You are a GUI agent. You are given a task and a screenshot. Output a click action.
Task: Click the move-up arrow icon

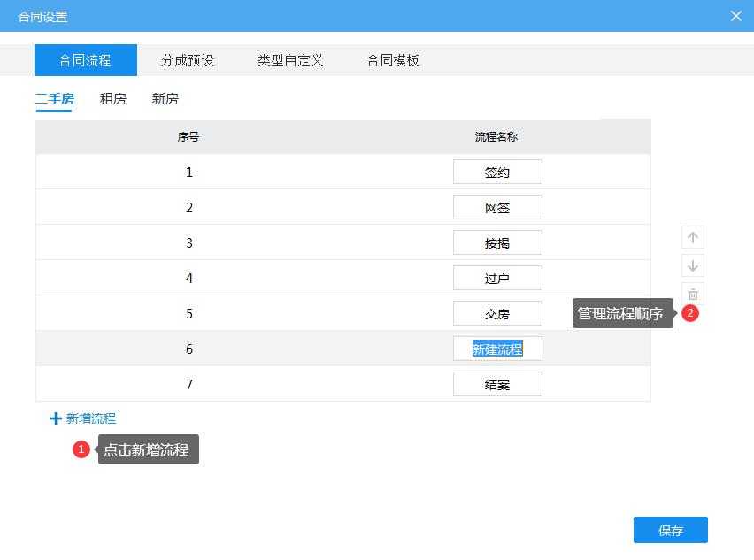[693, 237]
